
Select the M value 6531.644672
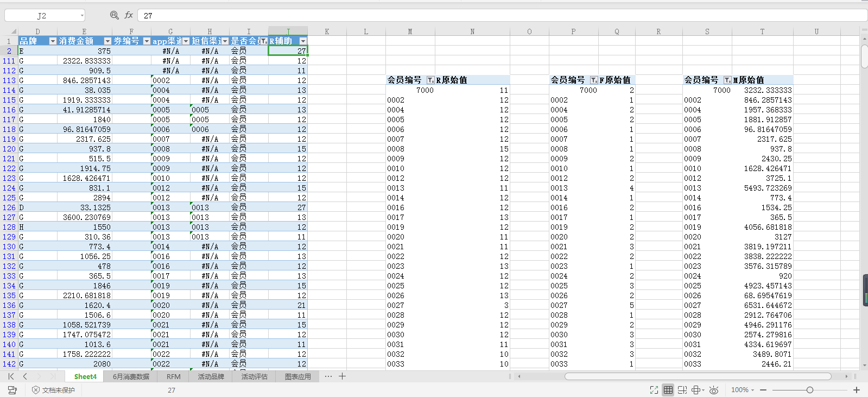[762, 305]
